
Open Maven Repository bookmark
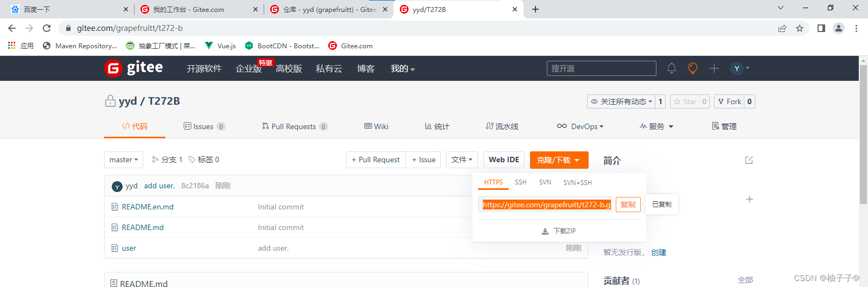[80, 46]
